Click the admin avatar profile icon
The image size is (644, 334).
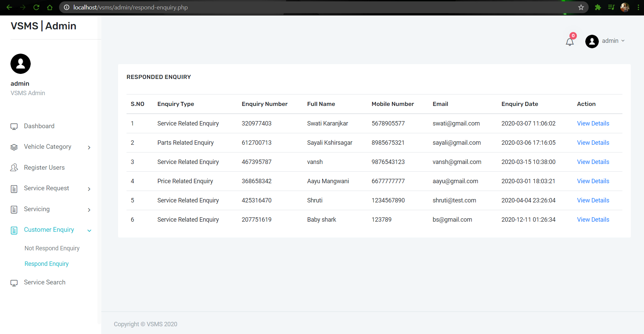point(592,41)
